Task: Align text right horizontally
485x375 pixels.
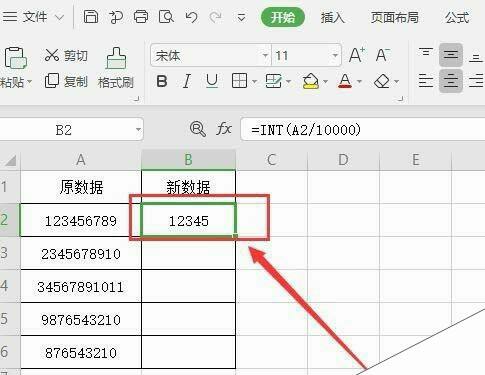Action: pyautogui.click(x=476, y=81)
